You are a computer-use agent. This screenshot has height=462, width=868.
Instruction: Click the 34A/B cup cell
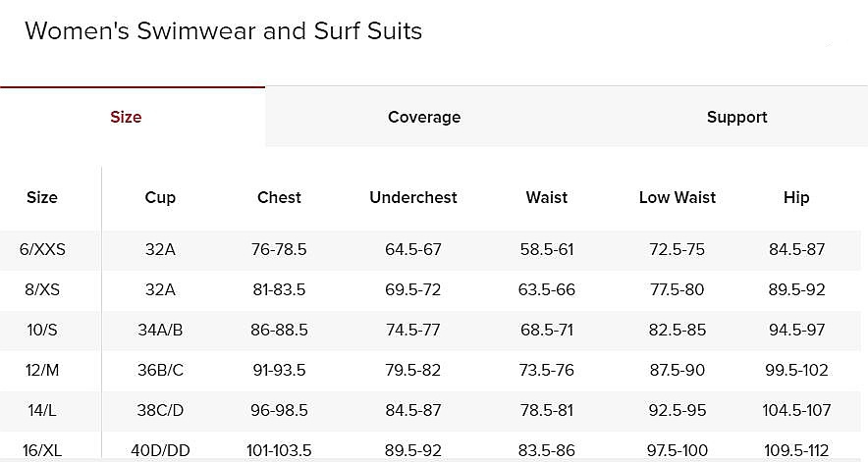pos(160,330)
